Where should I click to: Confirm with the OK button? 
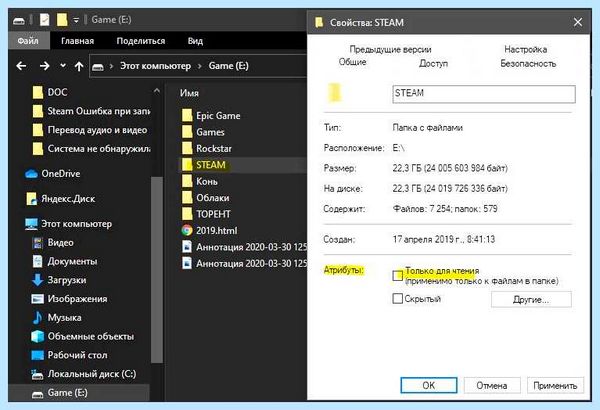point(429,385)
